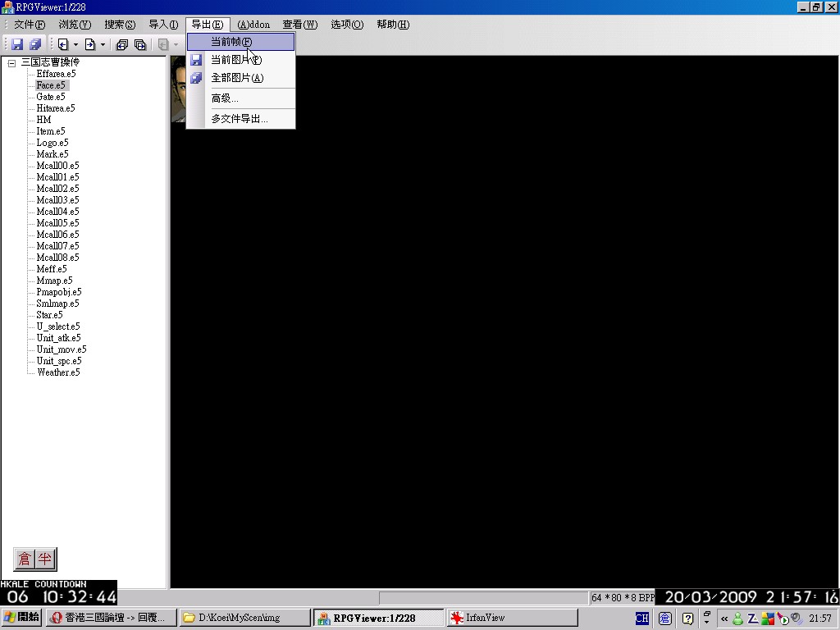Image resolution: width=840 pixels, height=630 pixels.
Task: Open the 帮助(H) menu
Action: pyautogui.click(x=393, y=25)
